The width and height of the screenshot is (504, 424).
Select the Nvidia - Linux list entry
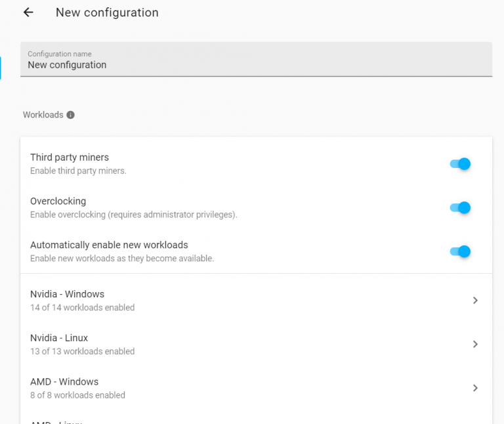point(256,344)
